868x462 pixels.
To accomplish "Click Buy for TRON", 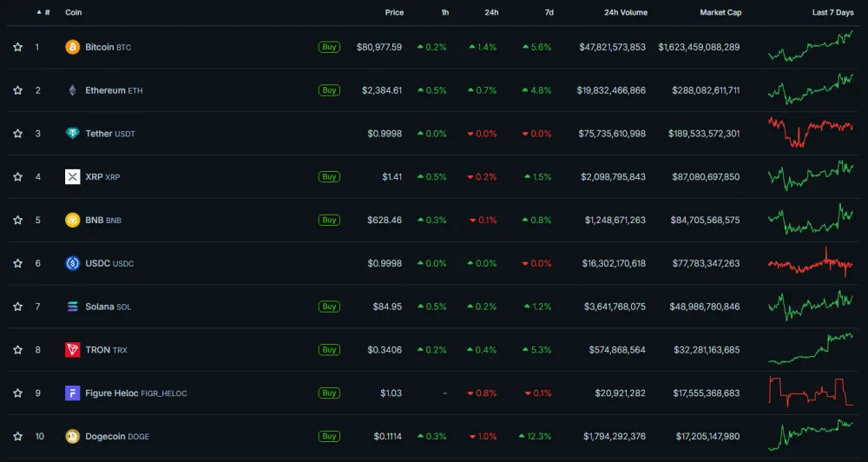I will 329,350.
